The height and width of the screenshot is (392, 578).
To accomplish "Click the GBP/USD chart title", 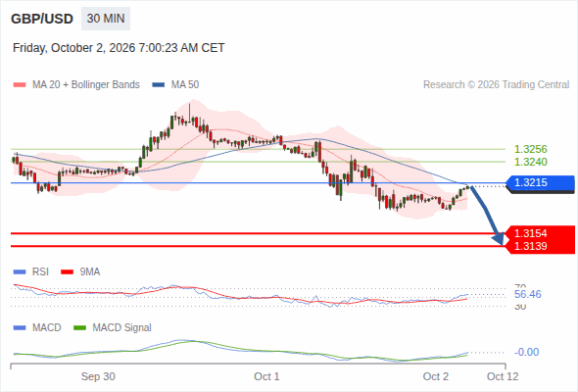I will (x=42, y=19).
